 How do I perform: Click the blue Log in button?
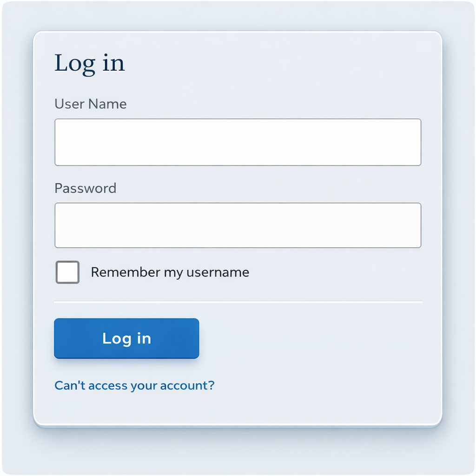(x=126, y=338)
